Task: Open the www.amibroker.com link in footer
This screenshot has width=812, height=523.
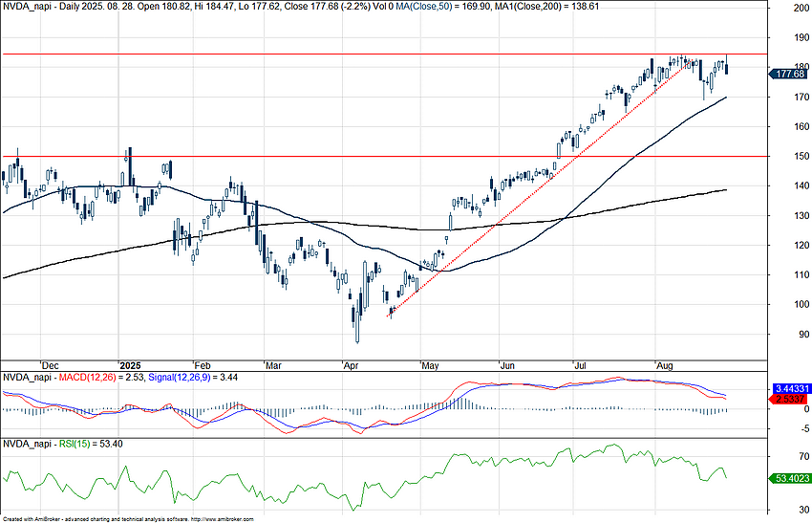Action: (x=223, y=519)
